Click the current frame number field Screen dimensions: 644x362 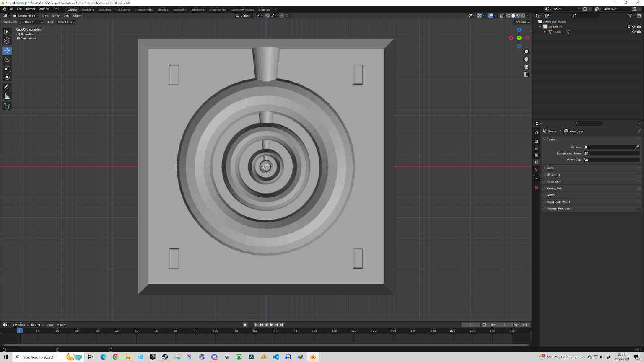tap(471, 325)
